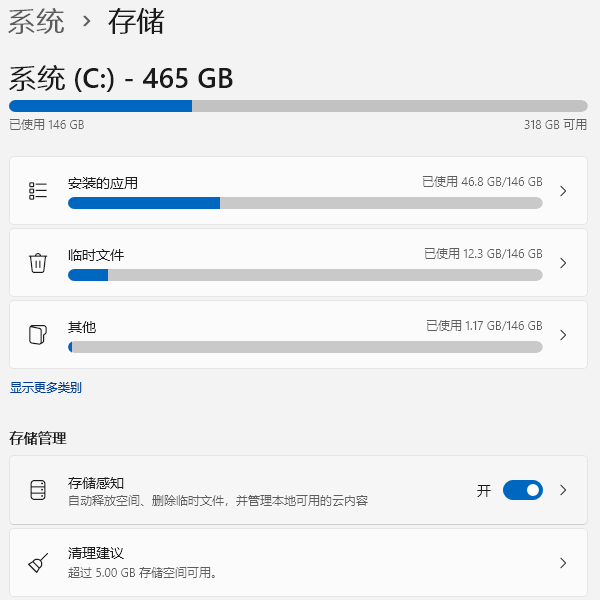The width and height of the screenshot is (600, 600).
Task: Open the temporary files chevron arrow
Action: (563, 263)
